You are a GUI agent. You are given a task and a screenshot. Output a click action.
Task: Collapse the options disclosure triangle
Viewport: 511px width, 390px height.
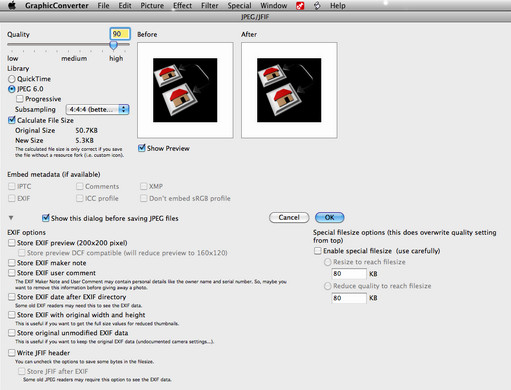click(x=11, y=218)
